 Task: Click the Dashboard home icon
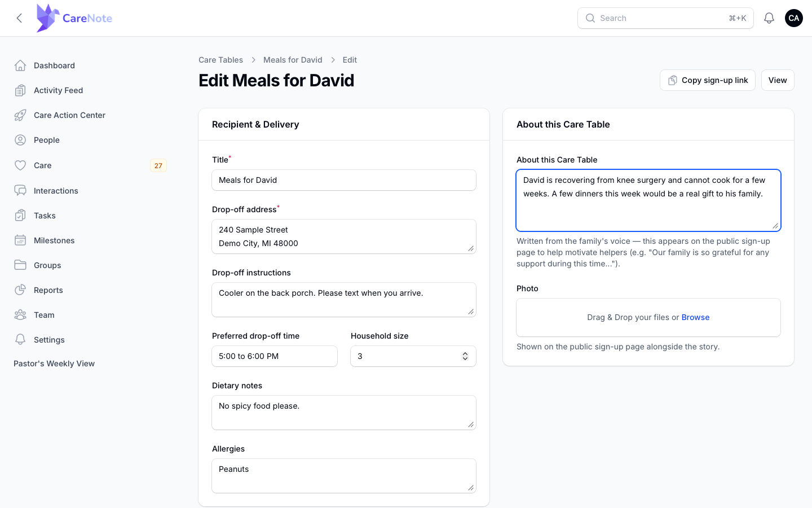point(20,65)
